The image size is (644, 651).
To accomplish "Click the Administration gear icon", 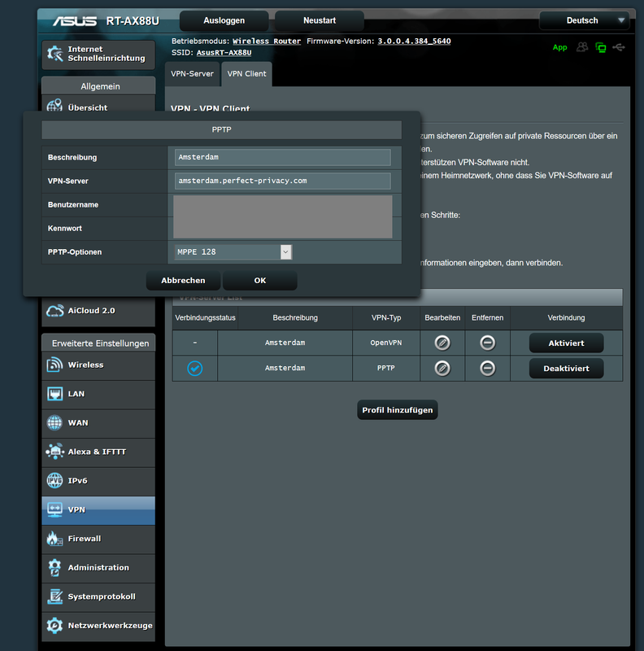I will point(54,567).
